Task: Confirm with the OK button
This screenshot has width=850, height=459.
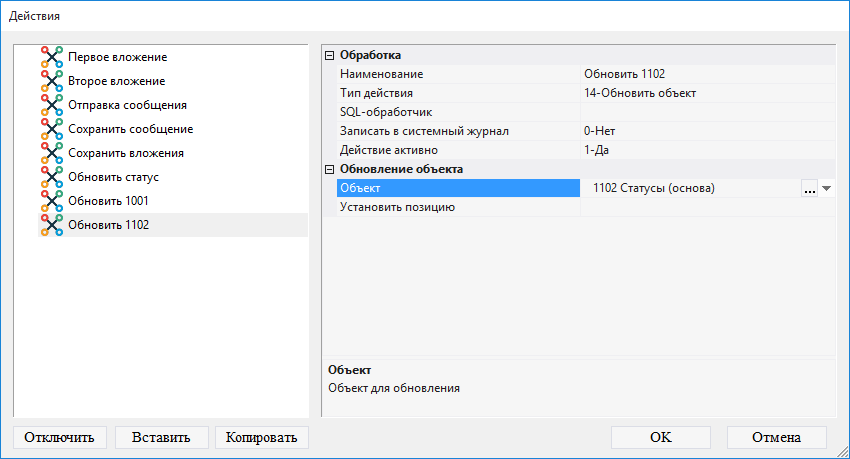Action: (660, 437)
